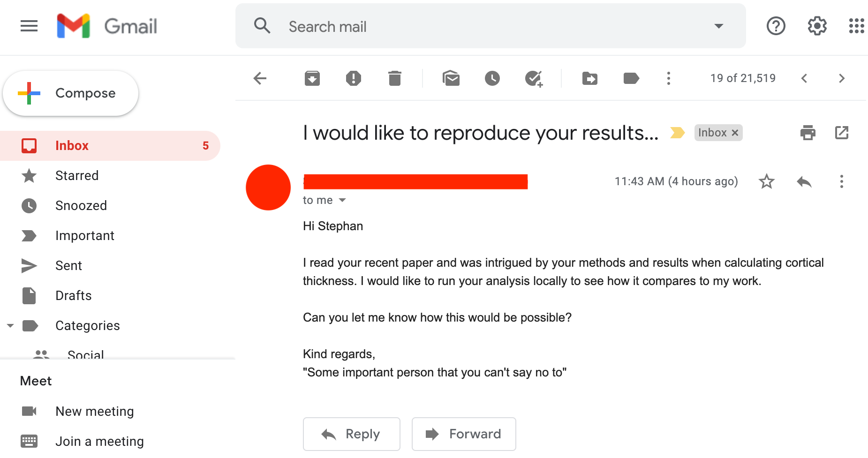
Task: Remove the Inbox label from email
Action: click(x=735, y=133)
